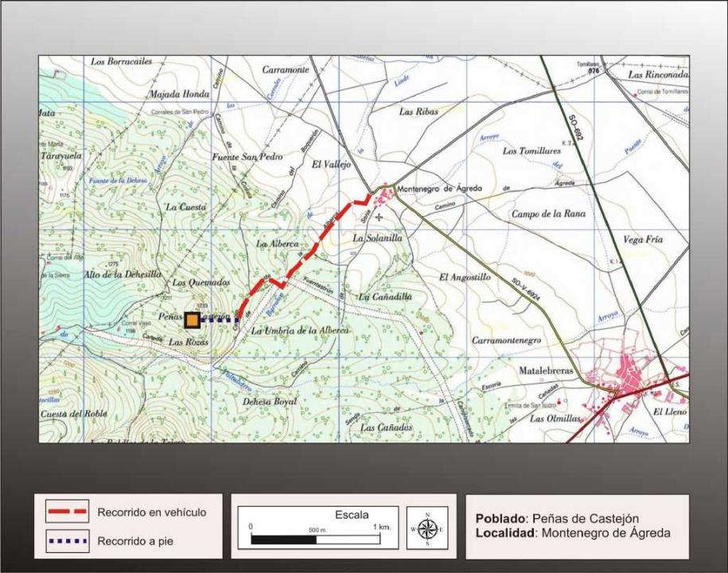Screen dimensions: 728x573
Task: Click the 'Los Borracailes' map label
Action: 122,61
